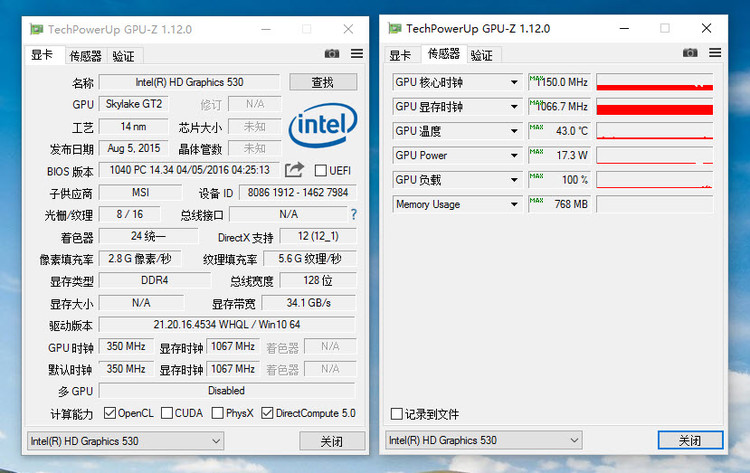Enable the 记录到文件 log to file checkbox
This screenshot has width=750, height=473.
(397, 414)
